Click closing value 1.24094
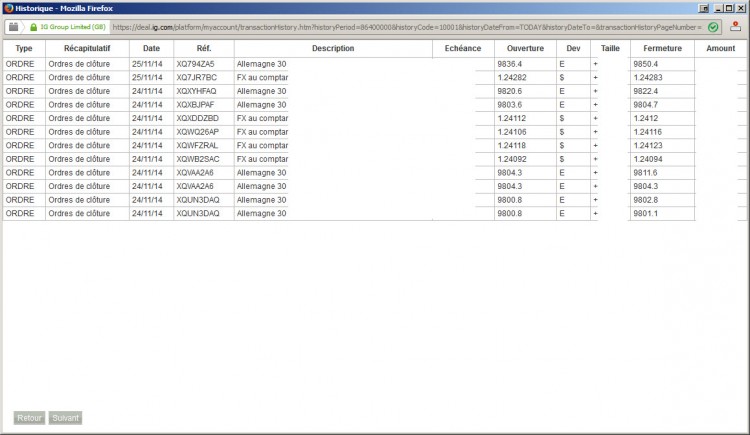Image resolution: width=750 pixels, height=435 pixels. (x=648, y=159)
